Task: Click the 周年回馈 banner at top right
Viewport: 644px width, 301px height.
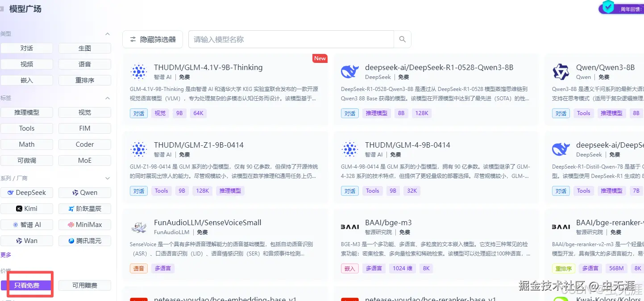Action: click(621, 8)
